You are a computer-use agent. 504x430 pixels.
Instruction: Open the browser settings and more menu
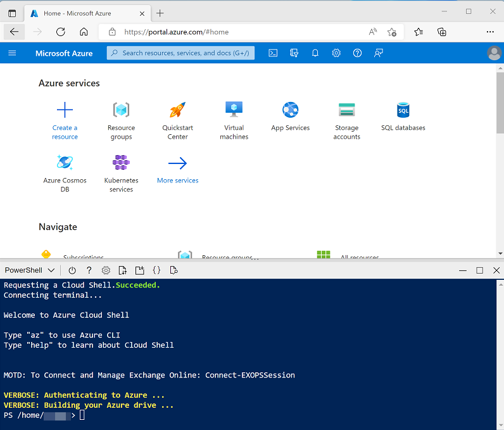(490, 32)
